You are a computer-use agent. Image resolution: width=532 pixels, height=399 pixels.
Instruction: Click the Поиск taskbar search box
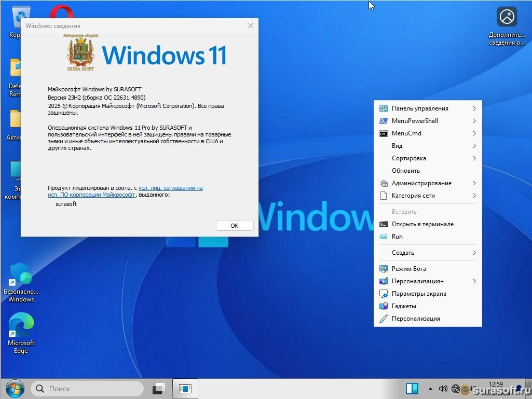pos(87,389)
